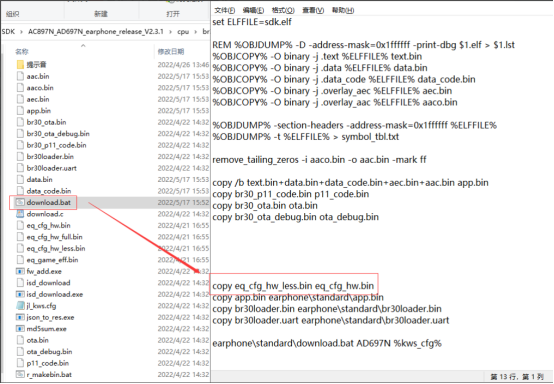Image resolution: width=554 pixels, height=384 pixels.
Task: Select the eq_cfg_hw_full.bin file name
Action: 54,237
